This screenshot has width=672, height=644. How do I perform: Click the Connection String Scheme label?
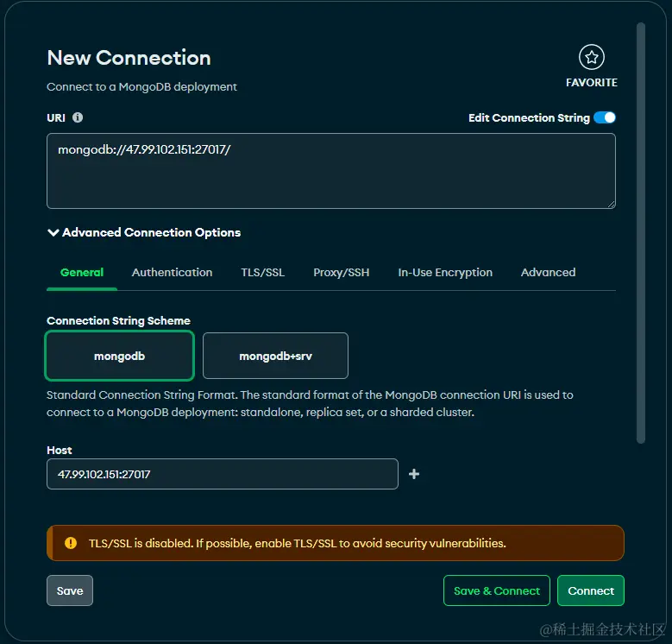(x=119, y=321)
